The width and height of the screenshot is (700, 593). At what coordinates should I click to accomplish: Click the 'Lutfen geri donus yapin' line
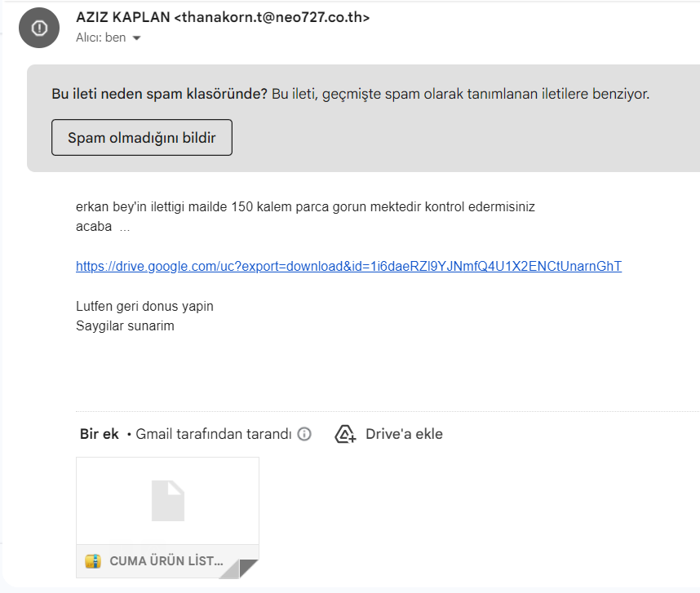pyautogui.click(x=144, y=306)
